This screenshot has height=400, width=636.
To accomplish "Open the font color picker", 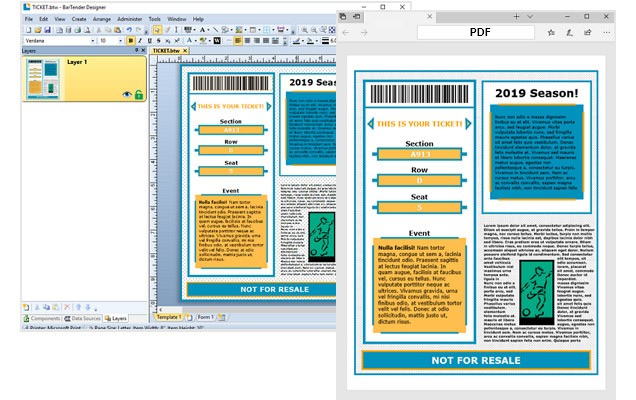I will click(187, 42).
